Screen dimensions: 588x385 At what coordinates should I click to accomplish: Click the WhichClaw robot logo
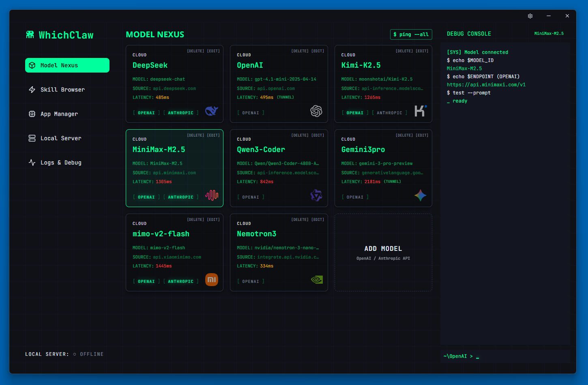[x=30, y=34]
